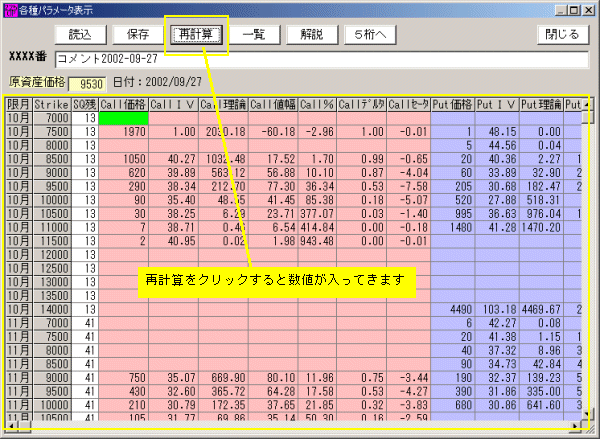Click Call IV cell 38.34
The image size is (600, 439).
click(x=174, y=187)
